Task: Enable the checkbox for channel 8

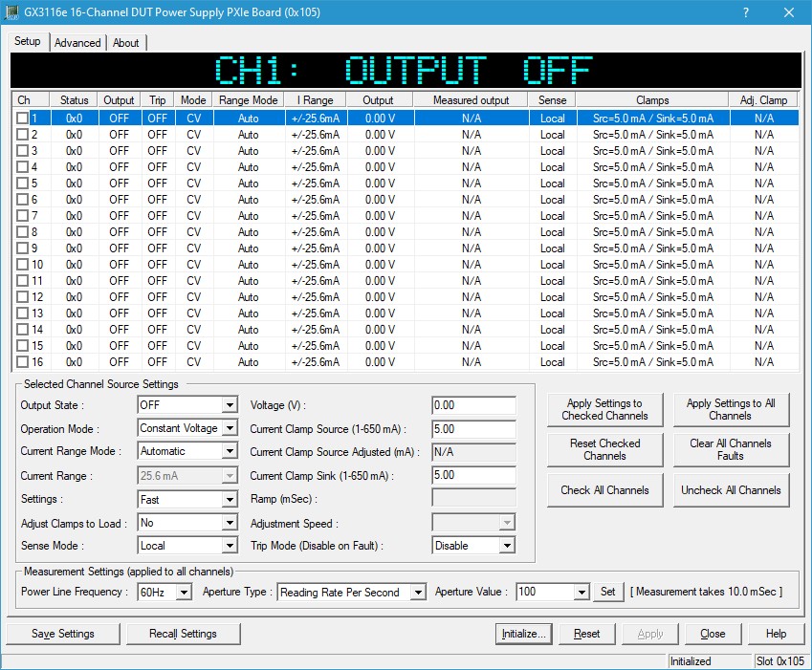Action: coord(22,231)
